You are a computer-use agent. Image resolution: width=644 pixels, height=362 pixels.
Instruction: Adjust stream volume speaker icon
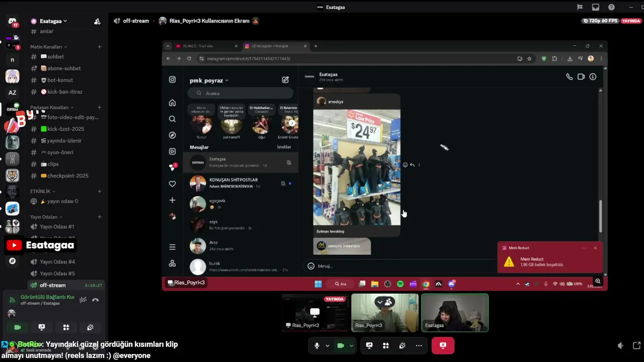(x=620, y=345)
